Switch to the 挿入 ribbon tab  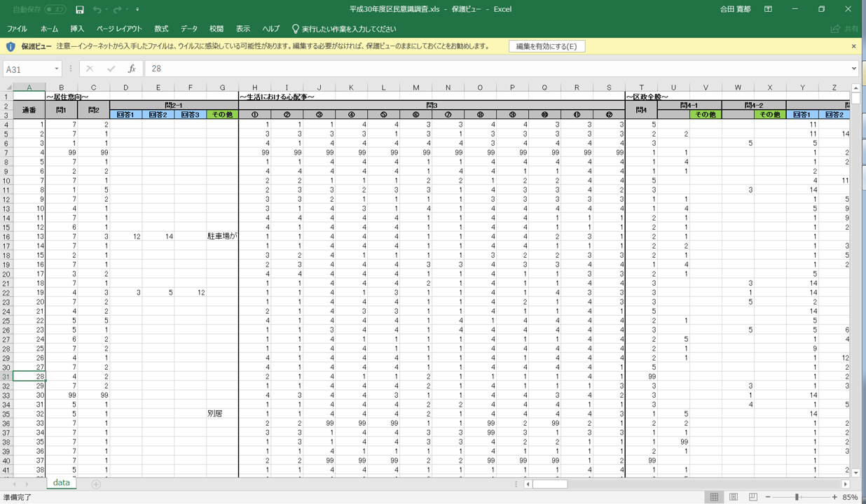[77, 29]
